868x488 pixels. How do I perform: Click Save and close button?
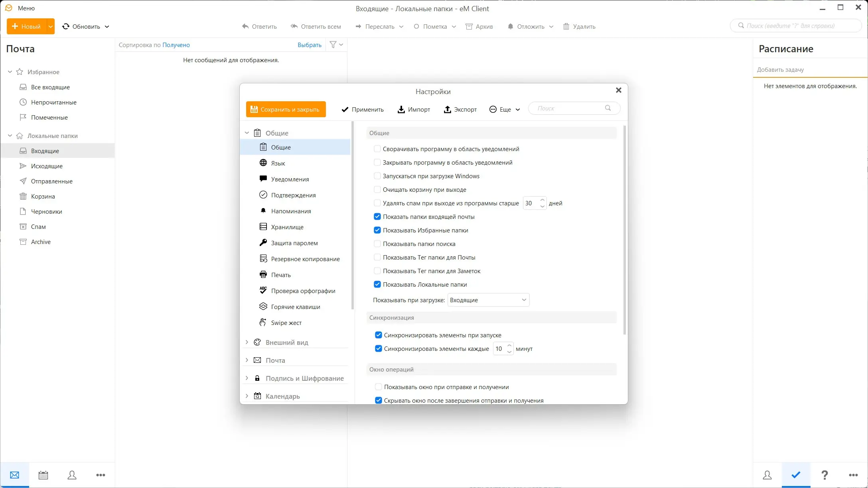pyautogui.click(x=286, y=109)
